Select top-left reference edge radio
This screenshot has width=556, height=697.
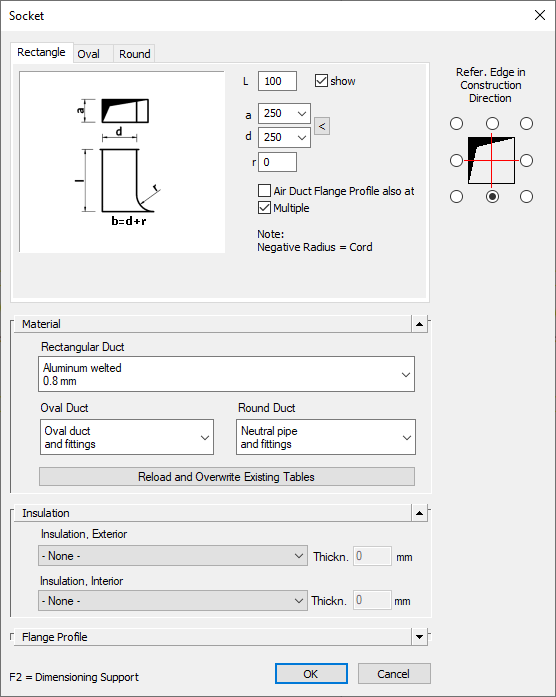[x=456, y=124]
